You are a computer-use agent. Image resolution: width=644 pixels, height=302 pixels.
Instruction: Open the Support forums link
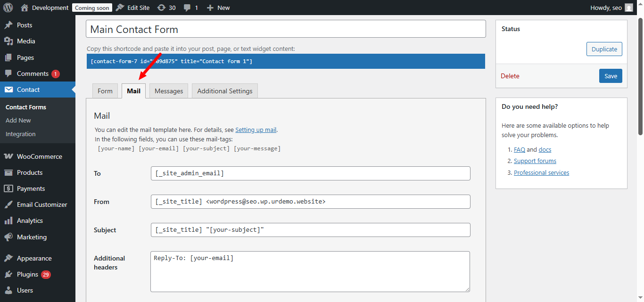pyautogui.click(x=535, y=161)
